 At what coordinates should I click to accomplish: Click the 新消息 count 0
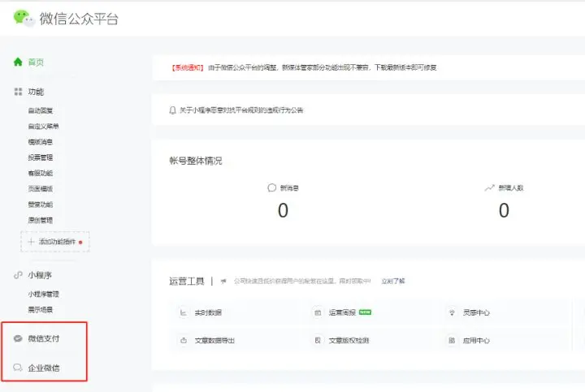[x=283, y=210]
